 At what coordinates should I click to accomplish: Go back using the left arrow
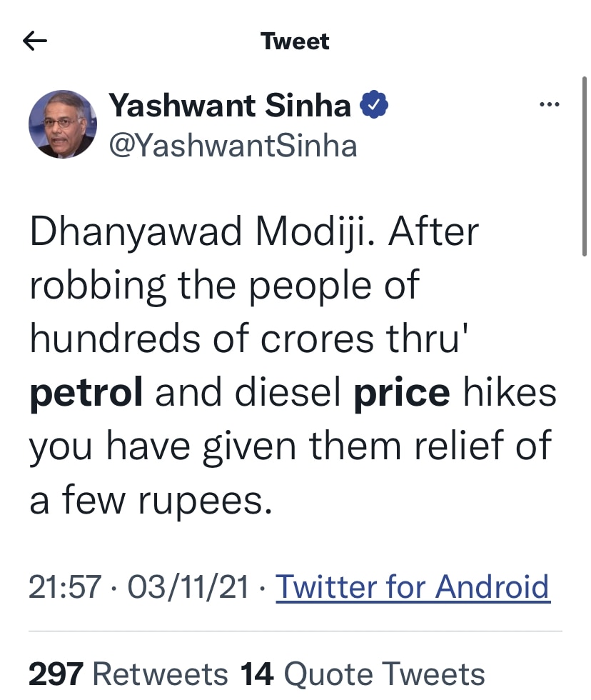(35, 41)
